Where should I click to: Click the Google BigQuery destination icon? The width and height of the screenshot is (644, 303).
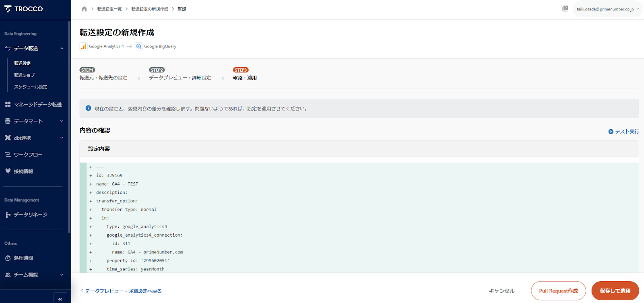(138, 46)
